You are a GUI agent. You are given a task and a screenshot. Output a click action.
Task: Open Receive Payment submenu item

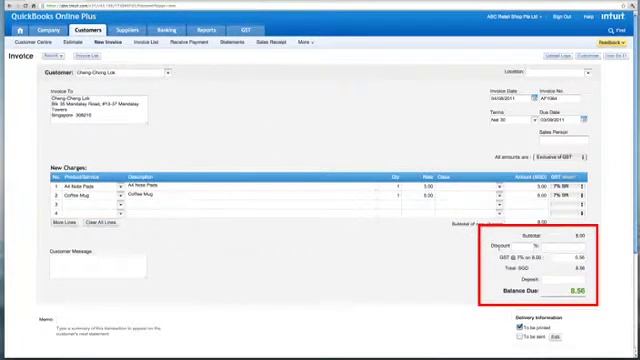click(x=189, y=42)
